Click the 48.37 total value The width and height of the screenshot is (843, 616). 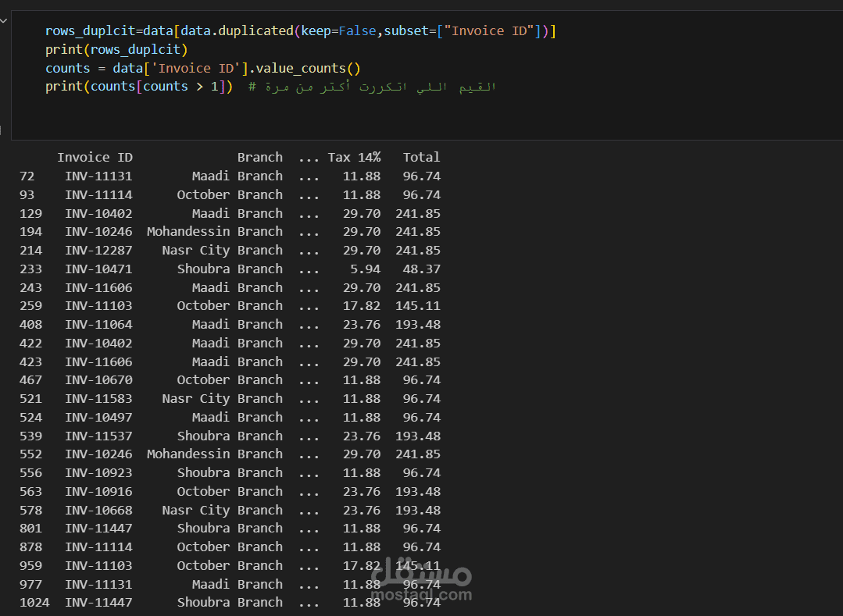421,269
